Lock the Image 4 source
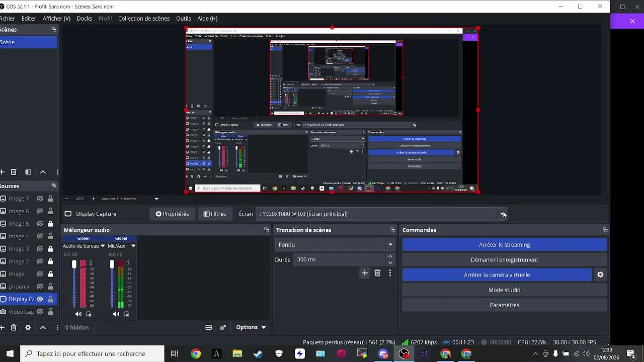 50,236
